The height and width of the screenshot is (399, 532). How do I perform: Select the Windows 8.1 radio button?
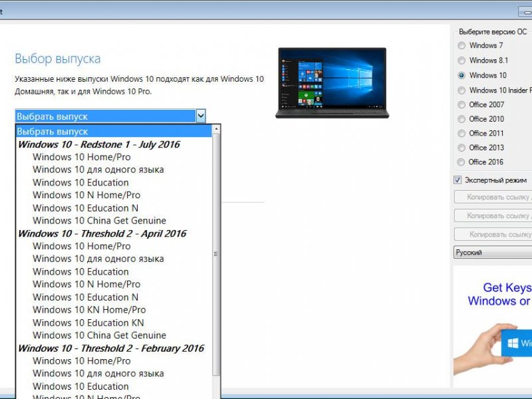[x=462, y=61]
